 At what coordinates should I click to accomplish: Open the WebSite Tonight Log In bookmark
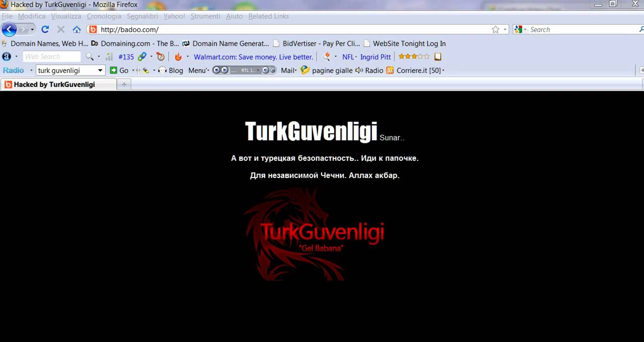click(x=405, y=43)
